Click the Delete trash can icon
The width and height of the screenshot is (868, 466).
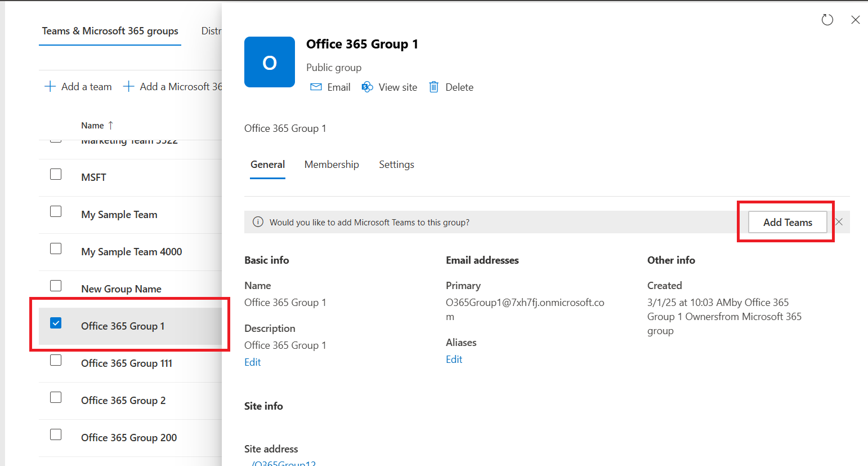point(433,87)
